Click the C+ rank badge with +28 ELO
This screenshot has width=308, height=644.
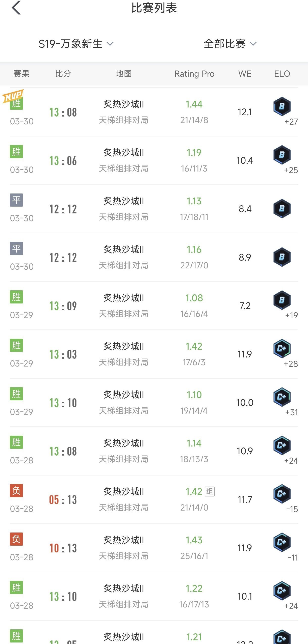point(282,348)
